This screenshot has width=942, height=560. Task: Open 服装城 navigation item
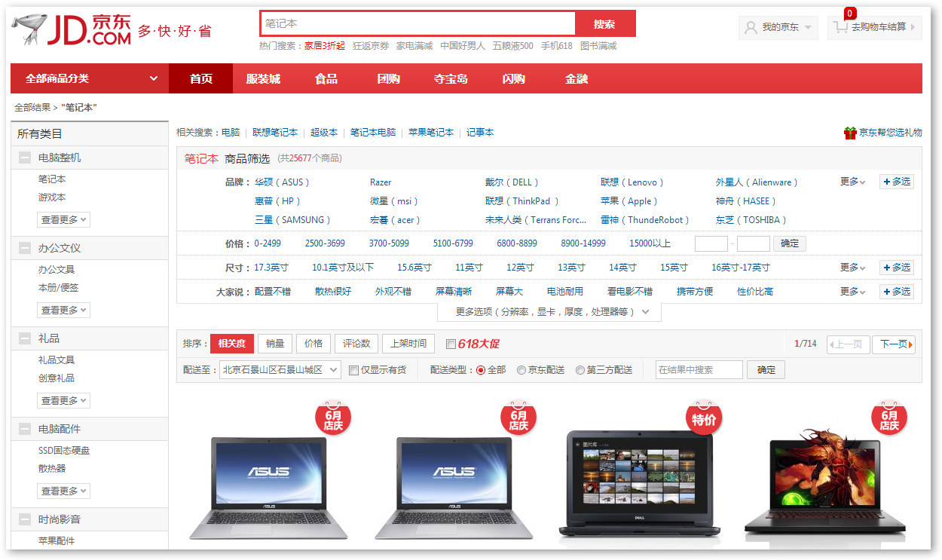pyautogui.click(x=263, y=78)
